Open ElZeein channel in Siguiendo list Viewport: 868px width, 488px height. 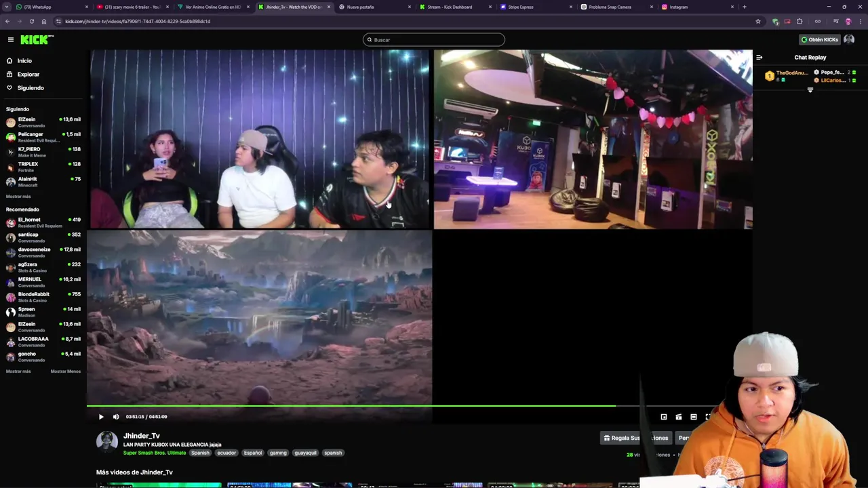(43, 122)
